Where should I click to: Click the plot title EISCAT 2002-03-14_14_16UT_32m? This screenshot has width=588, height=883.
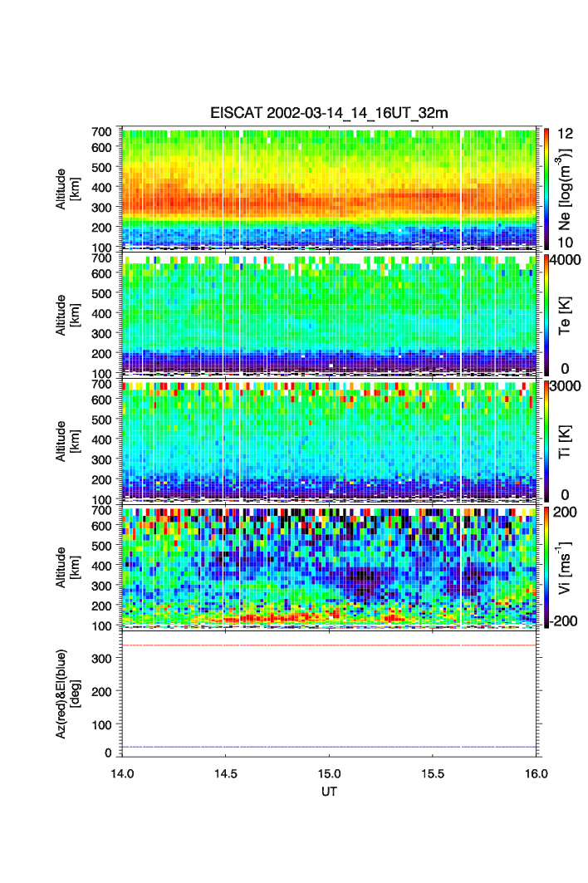[x=329, y=113]
